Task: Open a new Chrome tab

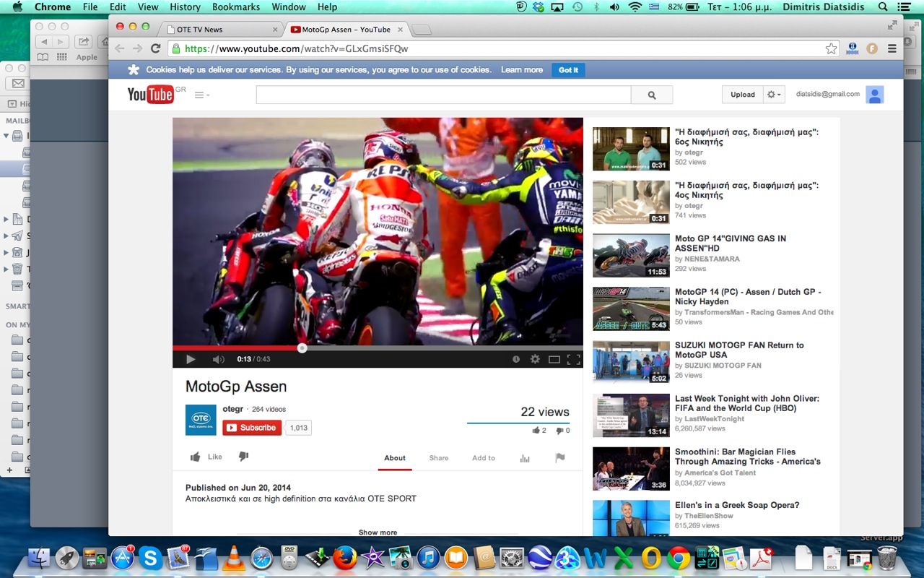Action: 422,30
